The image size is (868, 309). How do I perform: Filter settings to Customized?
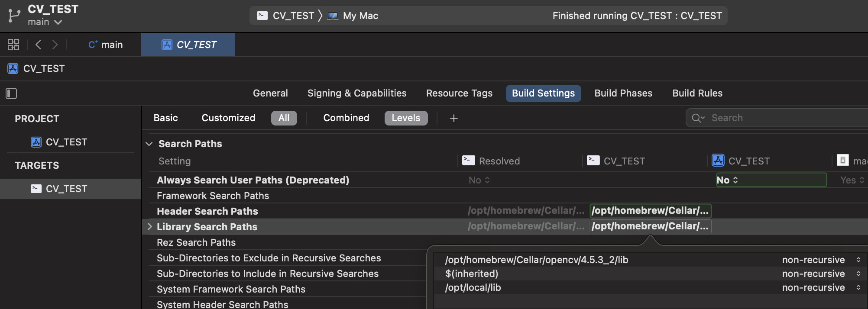click(x=228, y=118)
